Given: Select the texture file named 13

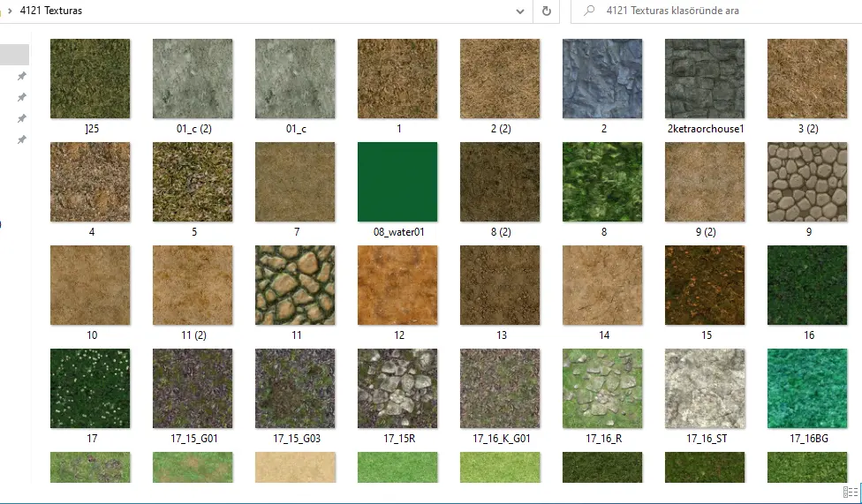Looking at the screenshot, I should pos(500,285).
